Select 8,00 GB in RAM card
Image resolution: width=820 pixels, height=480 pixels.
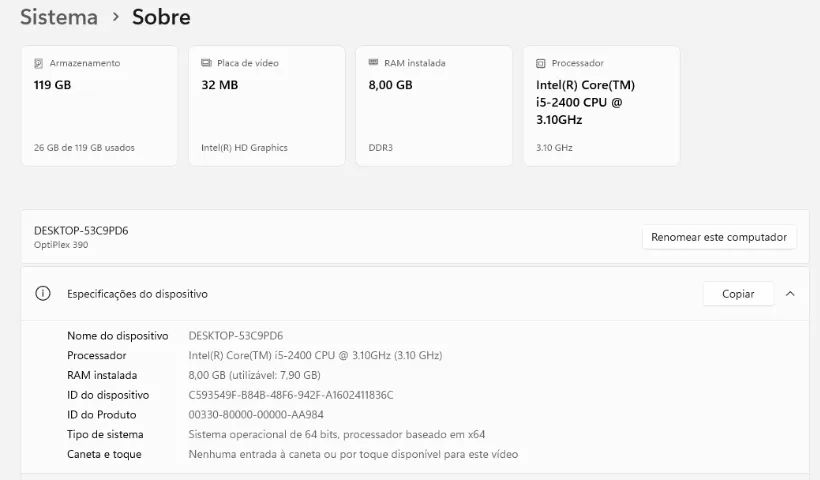(391, 85)
